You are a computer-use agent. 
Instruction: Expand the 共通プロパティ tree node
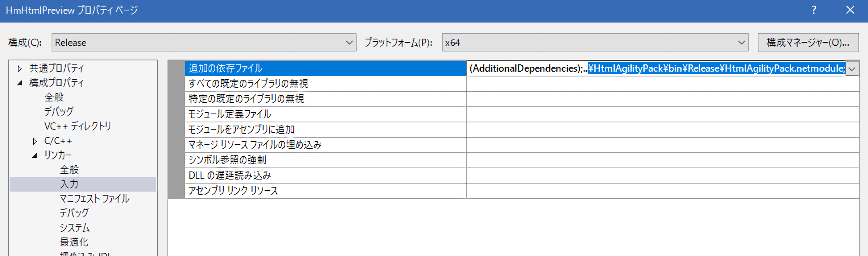[19, 69]
